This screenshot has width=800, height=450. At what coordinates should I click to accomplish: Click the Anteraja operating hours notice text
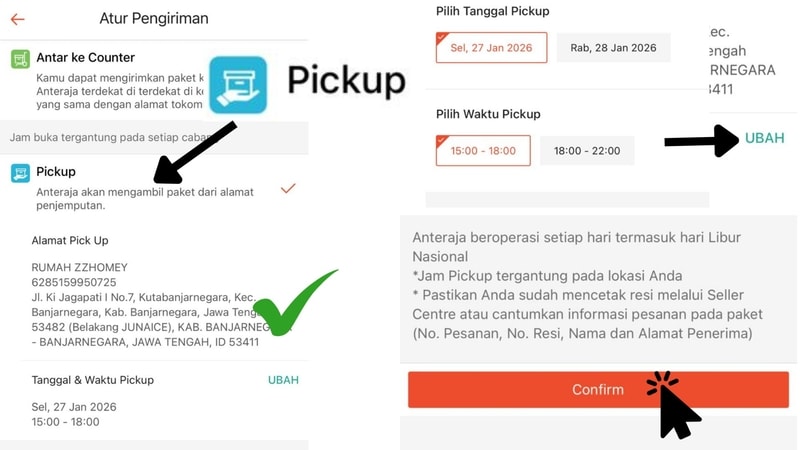click(x=587, y=285)
